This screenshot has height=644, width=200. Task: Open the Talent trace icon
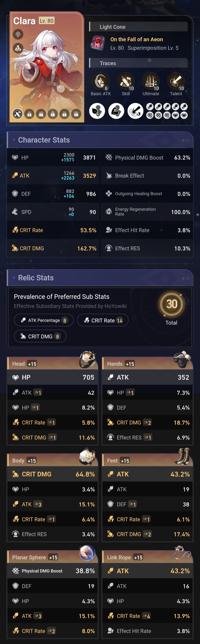coord(176,81)
